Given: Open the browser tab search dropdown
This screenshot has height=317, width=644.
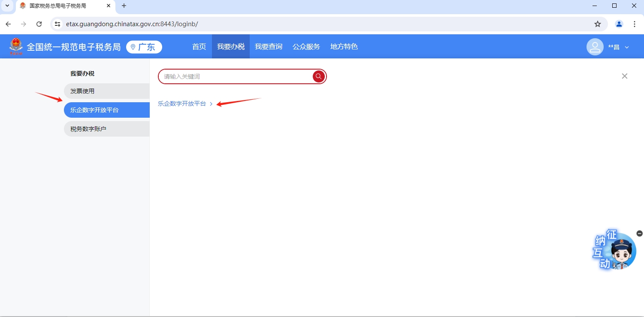Looking at the screenshot, I should [7, 6].
